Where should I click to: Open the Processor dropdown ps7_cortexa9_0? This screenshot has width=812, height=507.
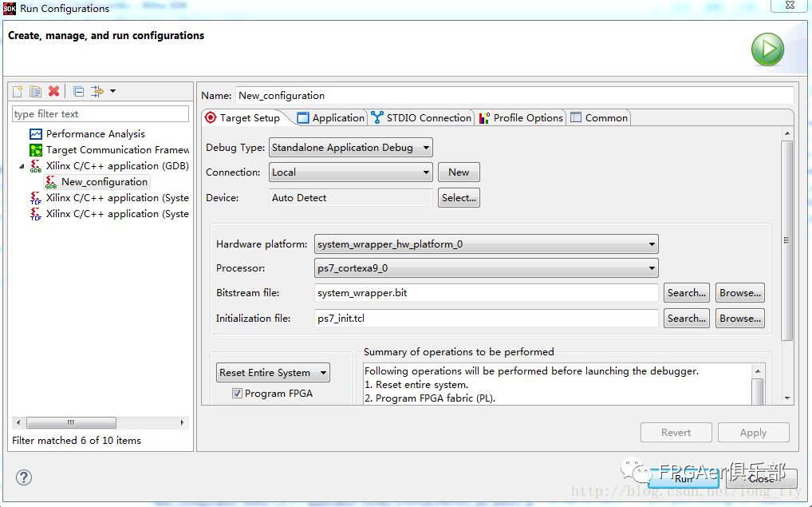coord(487,268)
